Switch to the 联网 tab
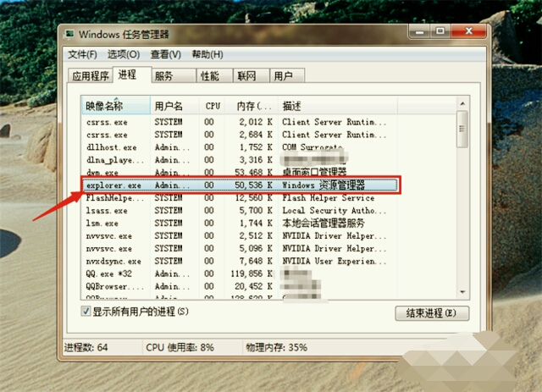 pyautogui.click(x=251, y=75)
